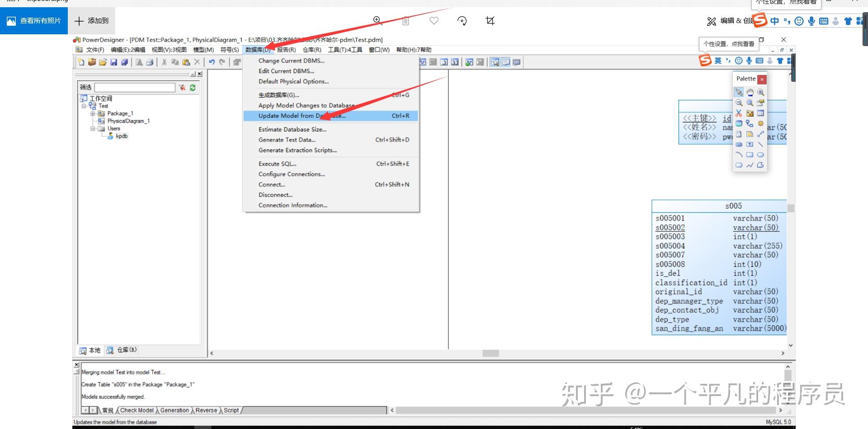The image size is (868, 429).
Task: Click the Print icon on the toolbar
Action: pyautogui.click(x=150, y=62)
